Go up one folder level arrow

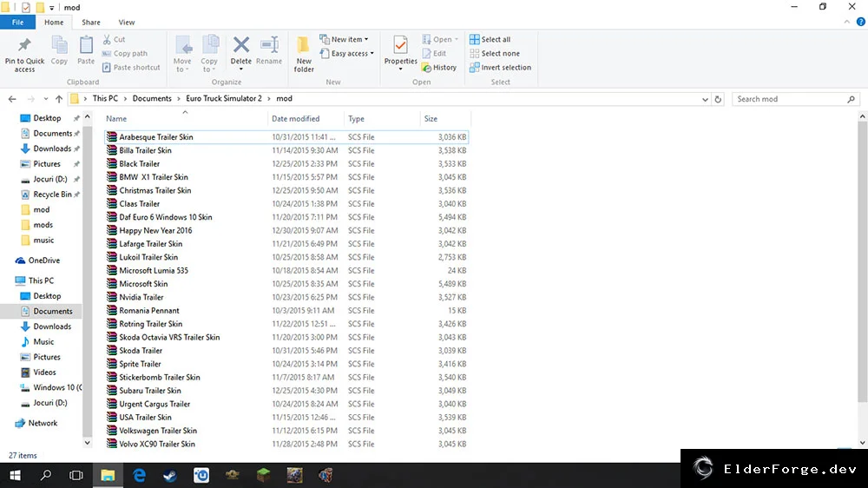click(59, 99)
